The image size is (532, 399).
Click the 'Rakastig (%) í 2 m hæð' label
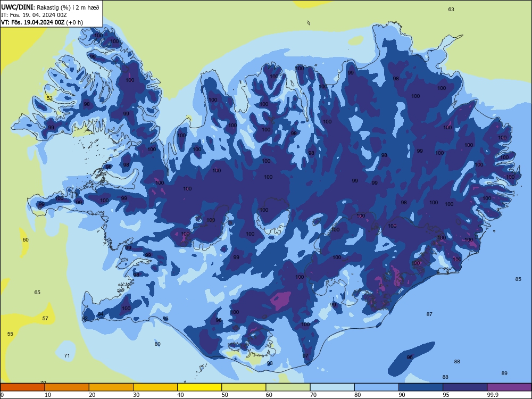(68, 7)
